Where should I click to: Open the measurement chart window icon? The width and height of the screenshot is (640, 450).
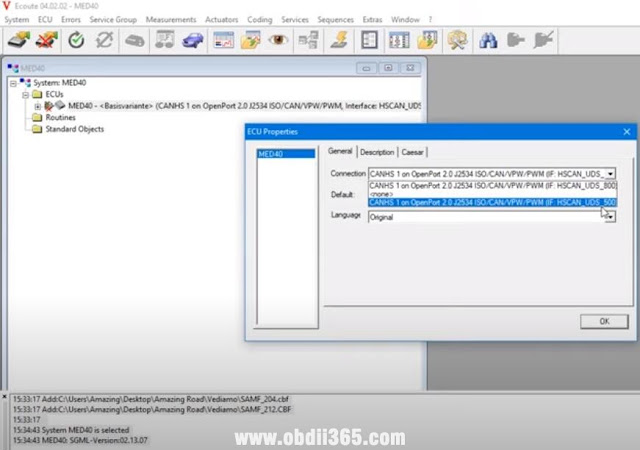click(223, 40)
